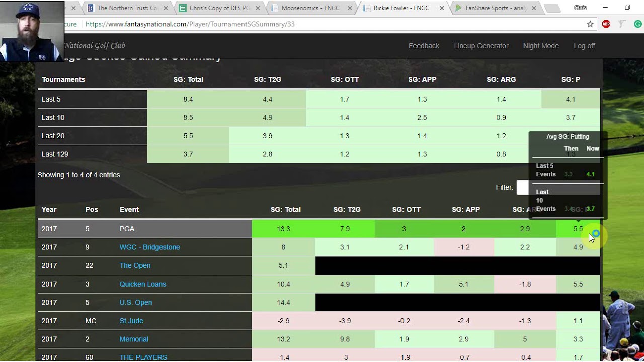
Task: Switch to FanShare Sports tab
Action: (x=496, y=8)
